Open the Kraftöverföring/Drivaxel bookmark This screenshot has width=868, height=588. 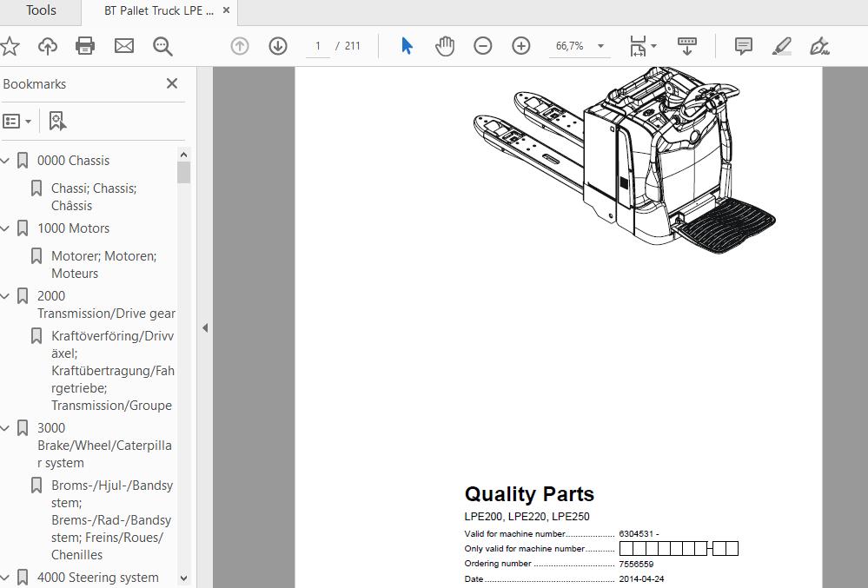(x=112, y=371)
